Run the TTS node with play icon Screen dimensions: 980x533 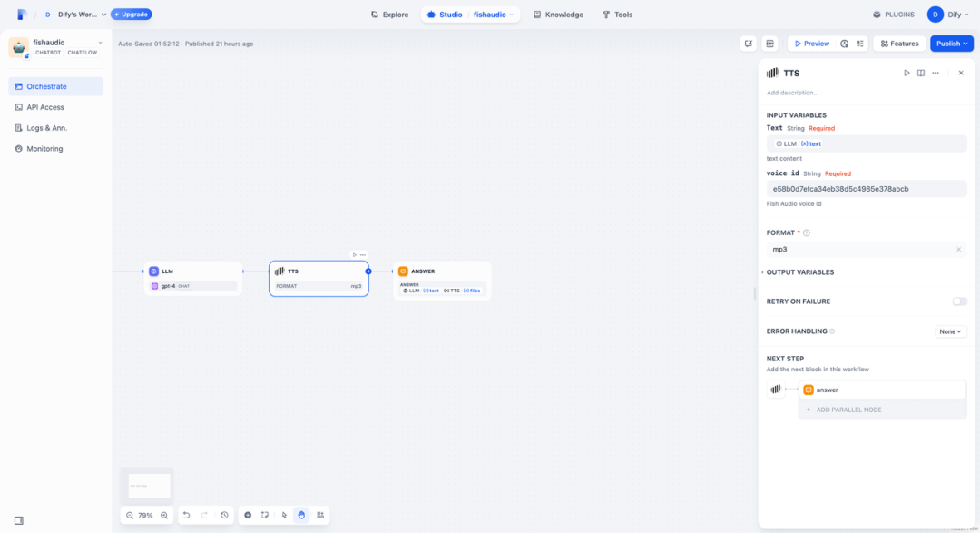(906, 73)
